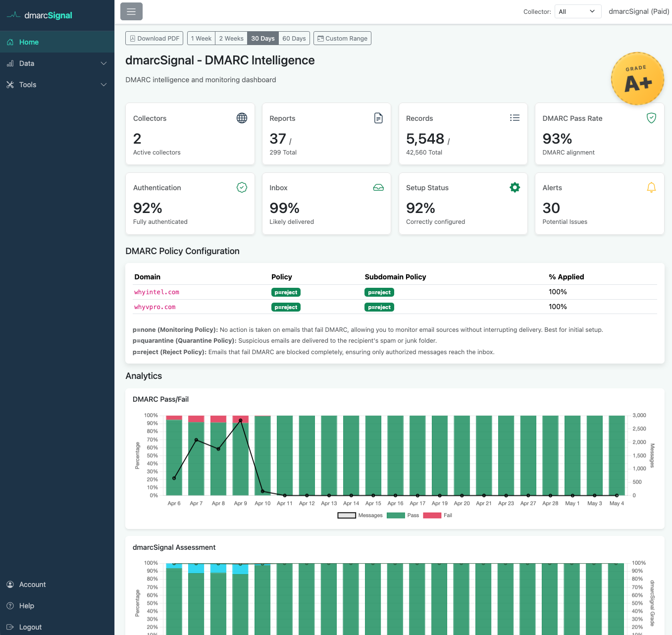Click the green Pass legend swatch
This screenshot has width=672, height=635.
[396, 515]
